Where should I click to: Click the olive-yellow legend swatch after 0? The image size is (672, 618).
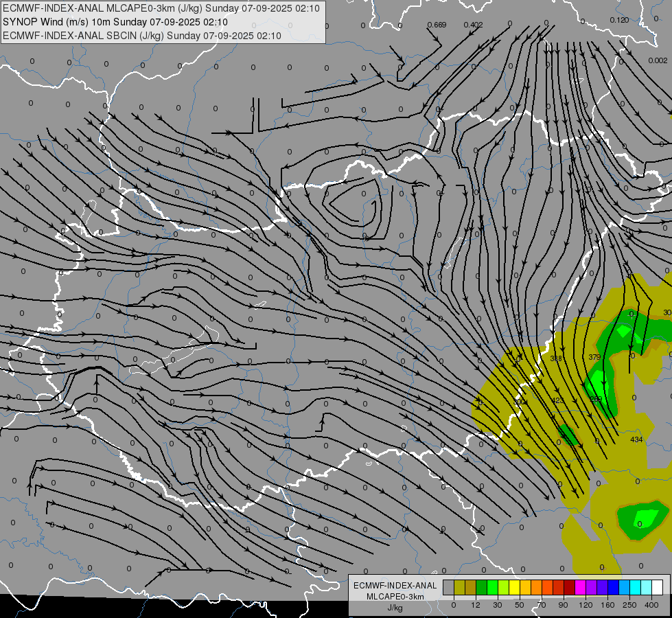(x=459, y=587)
